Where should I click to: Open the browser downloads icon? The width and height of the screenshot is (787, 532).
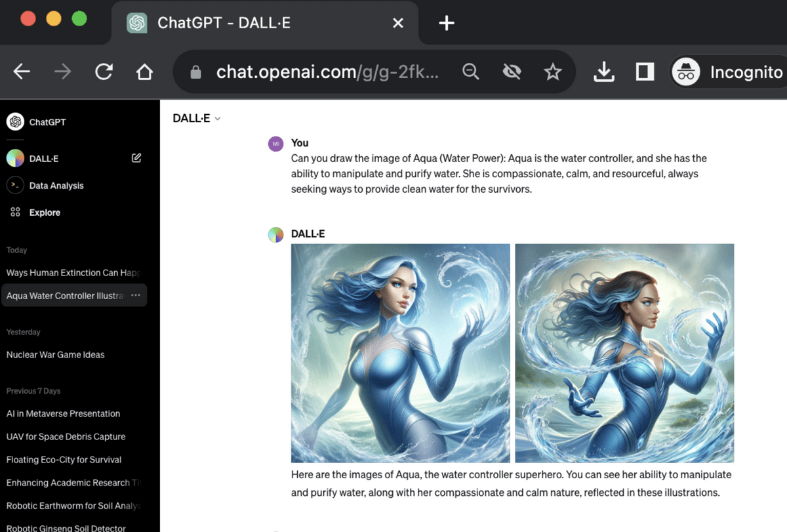[x=604, y=72]
